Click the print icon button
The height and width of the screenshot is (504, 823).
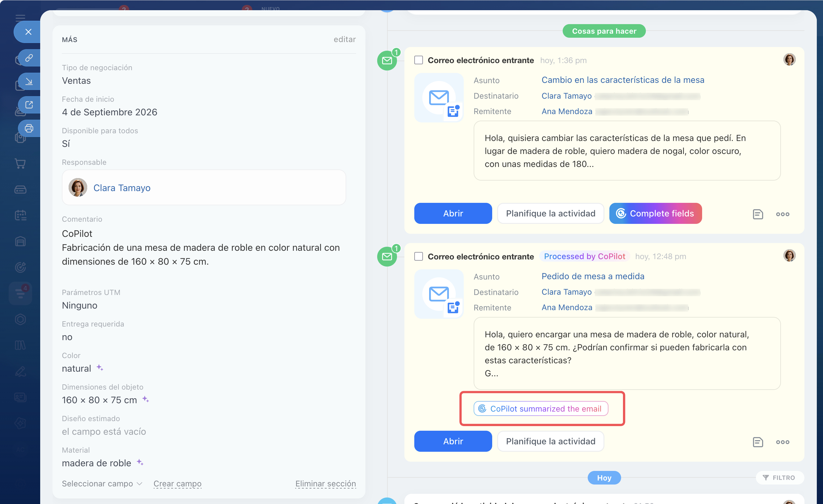coord(29,128)
